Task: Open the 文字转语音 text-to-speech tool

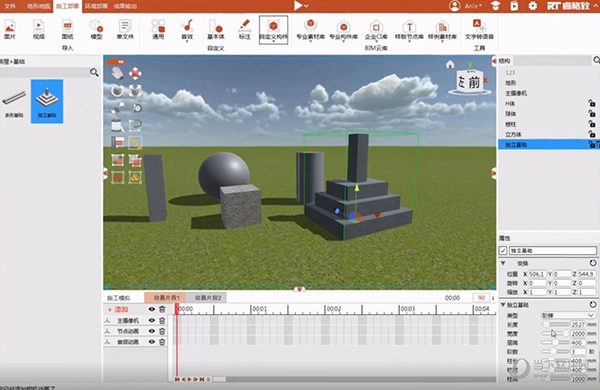Action: click(x=479, y=29)
